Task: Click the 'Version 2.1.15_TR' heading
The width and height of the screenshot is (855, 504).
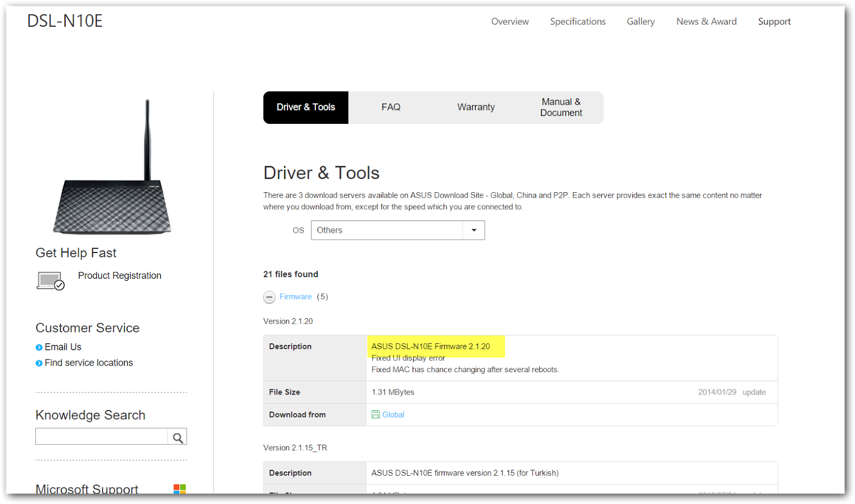Action: 295,447
